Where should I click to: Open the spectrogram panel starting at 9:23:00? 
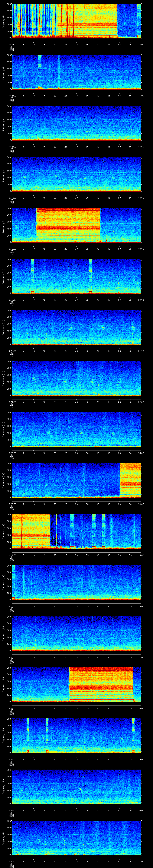(x=77, y=480)
